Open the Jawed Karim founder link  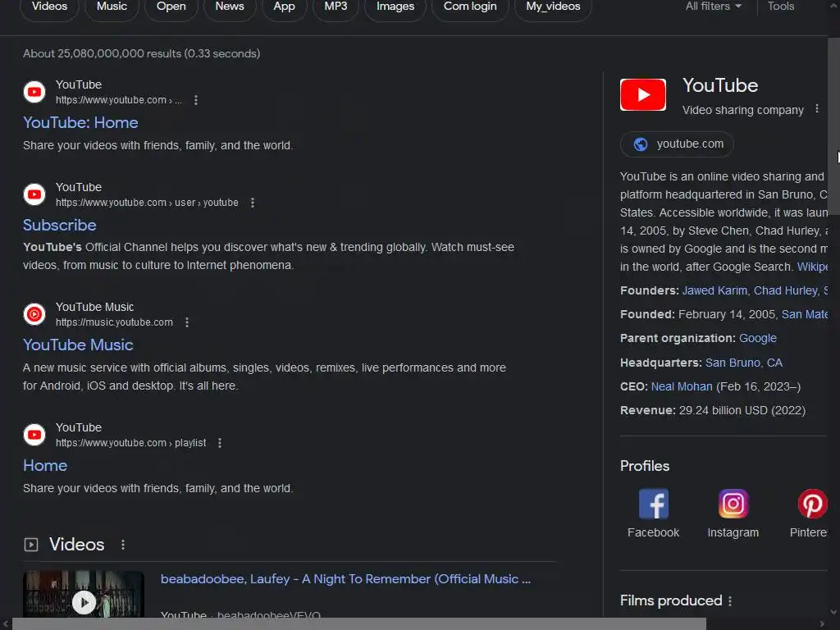pyautogui.click(x=714, y=290)
